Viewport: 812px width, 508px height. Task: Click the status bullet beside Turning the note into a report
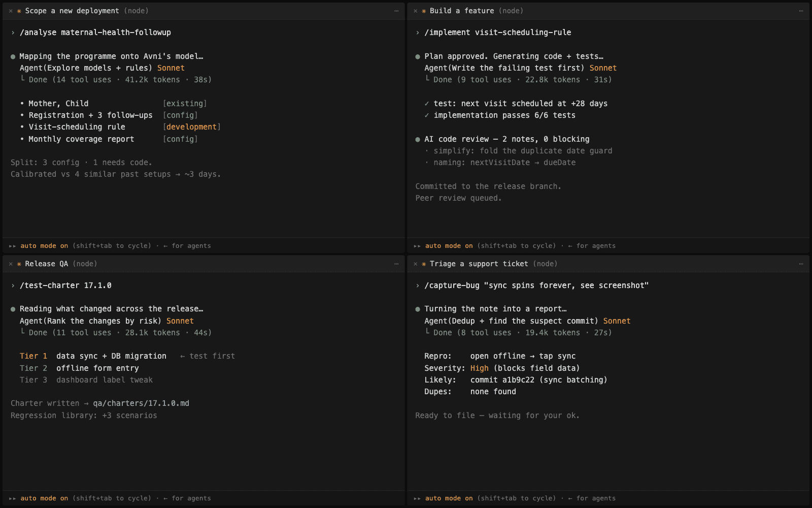coord(418,309)
